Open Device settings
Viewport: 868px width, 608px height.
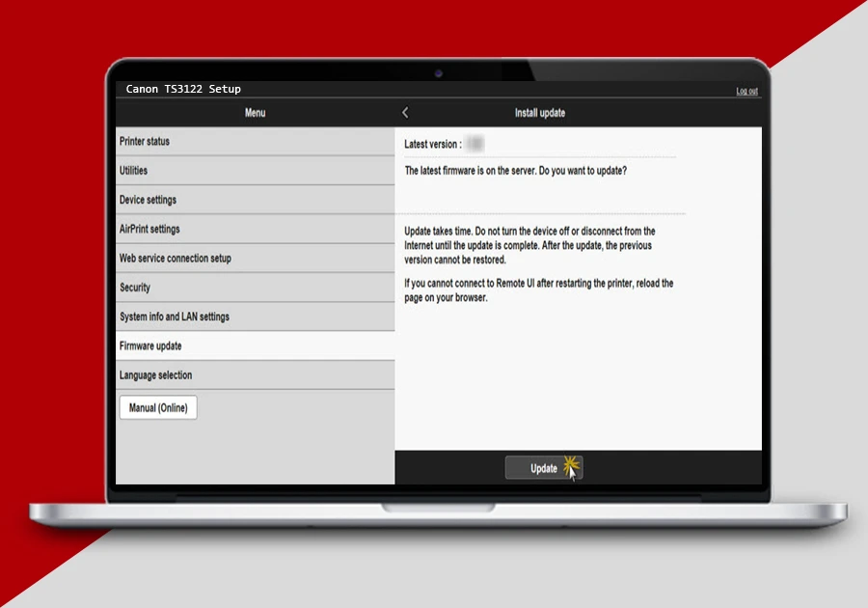[256, 200]
